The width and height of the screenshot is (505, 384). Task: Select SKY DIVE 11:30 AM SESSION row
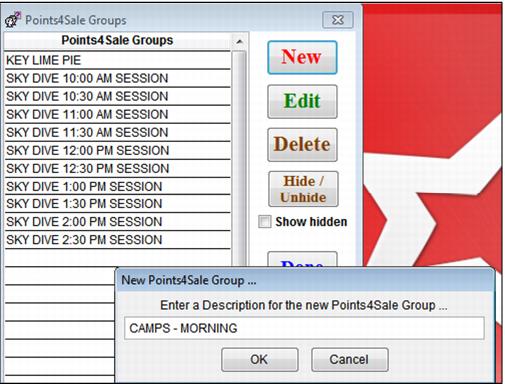[117, 132]
